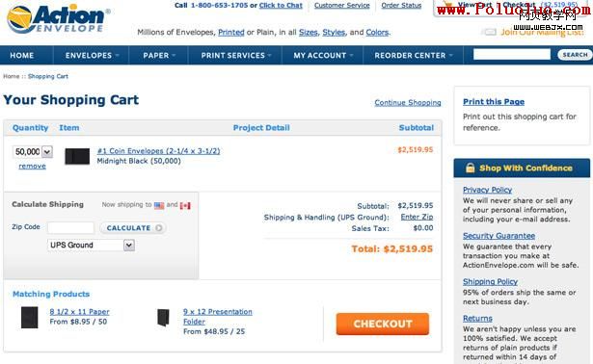Click the presentation folder product image

click(163, 318)
